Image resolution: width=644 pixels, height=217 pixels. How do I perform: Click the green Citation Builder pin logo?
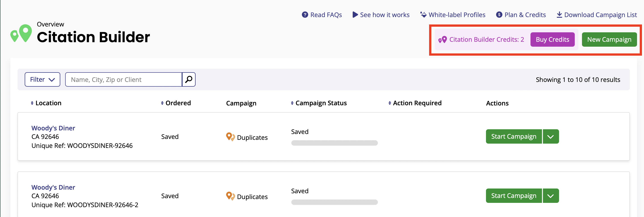[x=21, y=34]
